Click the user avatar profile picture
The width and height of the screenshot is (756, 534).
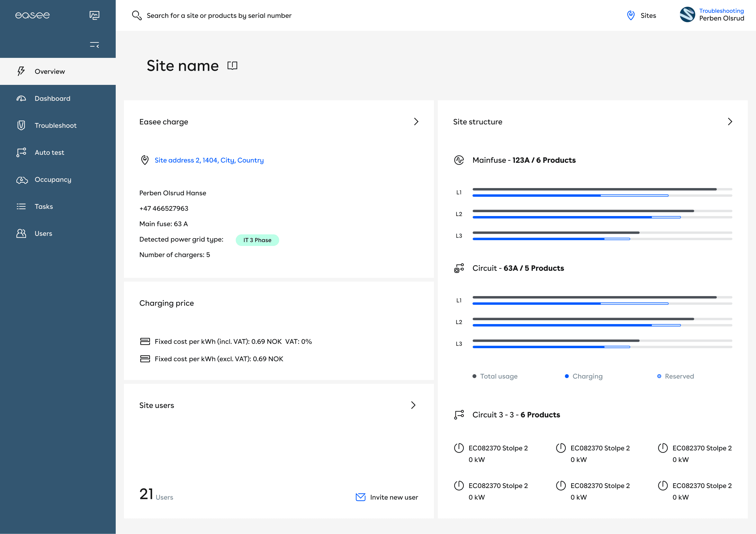[x=687, y=15]
